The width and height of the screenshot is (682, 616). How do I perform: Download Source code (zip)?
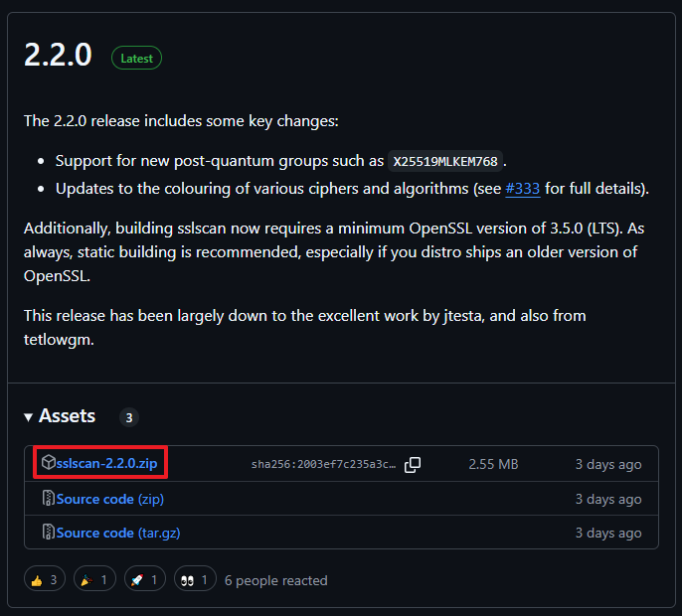[110, 499]
